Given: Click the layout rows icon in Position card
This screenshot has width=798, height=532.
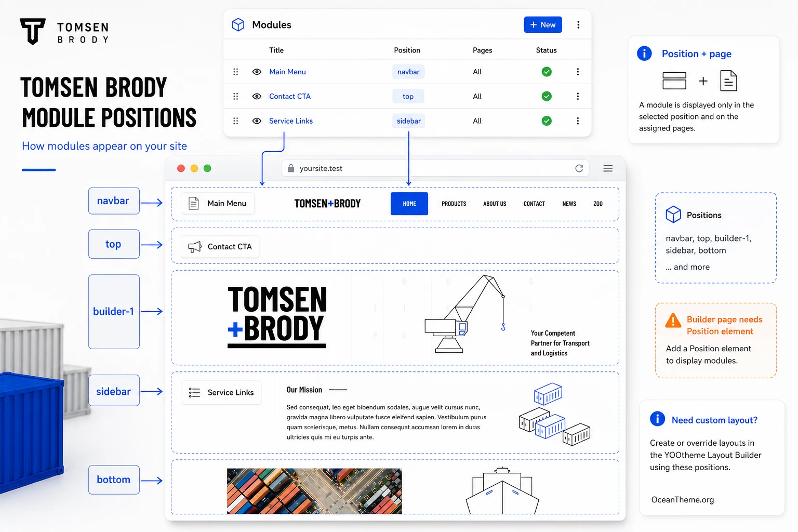Looking at the screenshot, I should (x=674, y=81).
